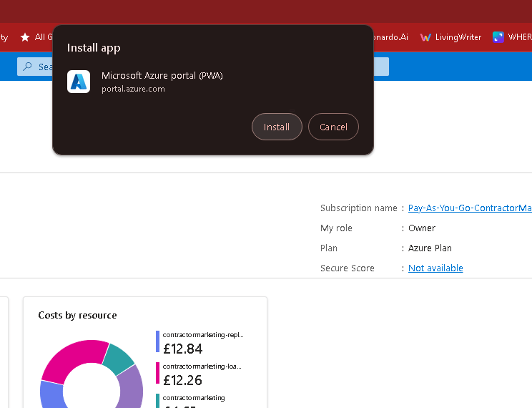Click the Azure portal search field
The width and height of the screenshot is (532, 408).
pyautogui.click(x=203, y=67)
